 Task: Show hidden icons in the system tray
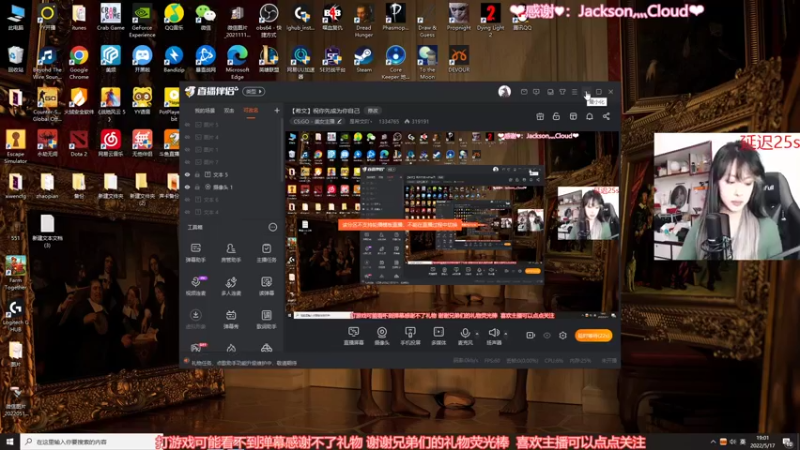(x=713, y=442)
